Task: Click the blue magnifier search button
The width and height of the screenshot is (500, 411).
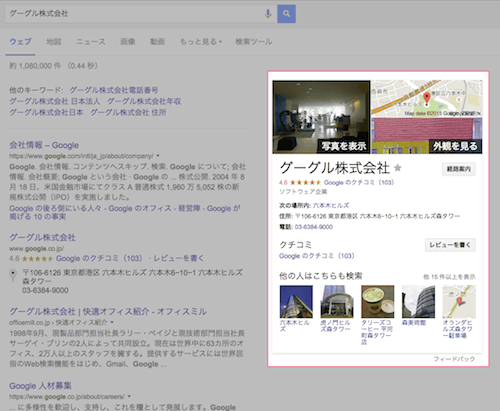Action: click(x=286, y=14)
